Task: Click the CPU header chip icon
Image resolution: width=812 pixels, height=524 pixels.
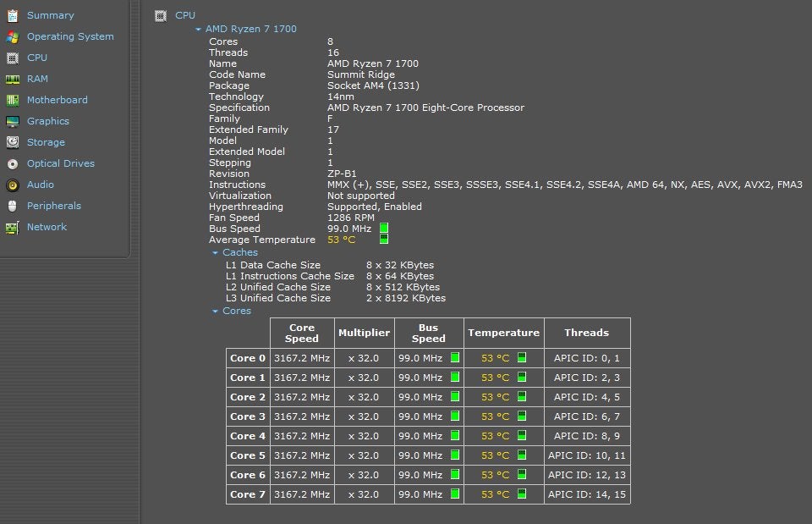Action: click(161, 16)
